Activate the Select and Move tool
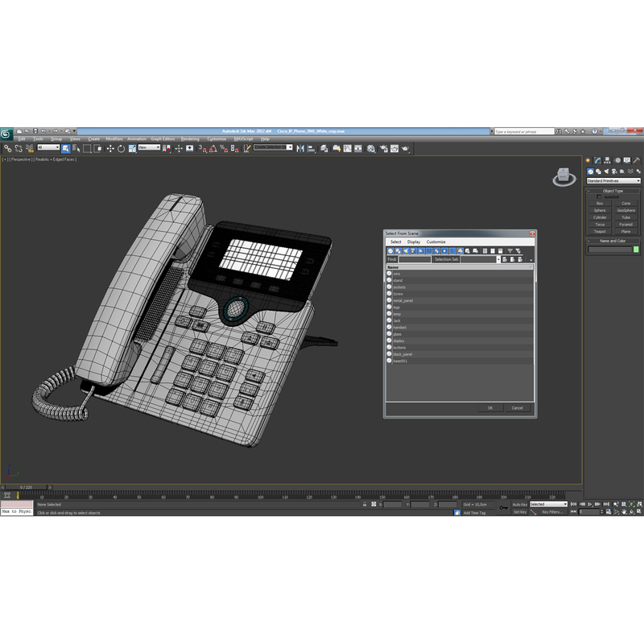 tap(110, 149)
